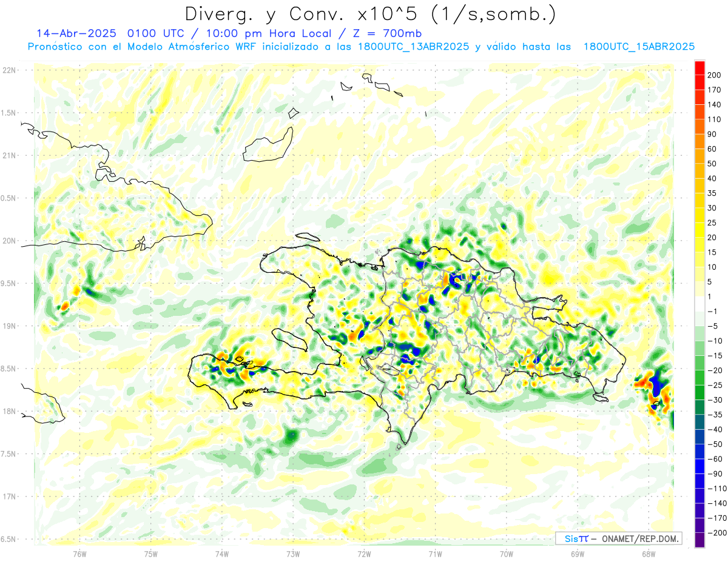Click the '17N' latitude label
This screenshot has width=728, height=562.
click(9, 497)
